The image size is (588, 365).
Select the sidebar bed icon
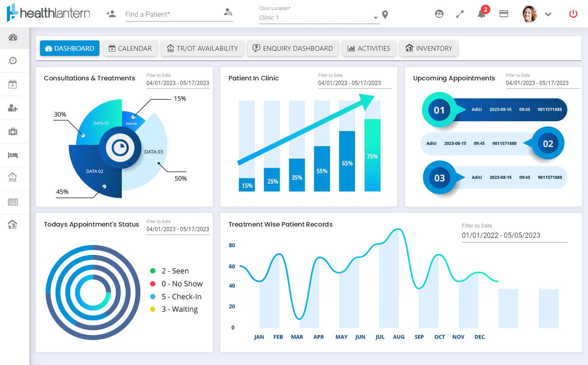tap(13, 155)
